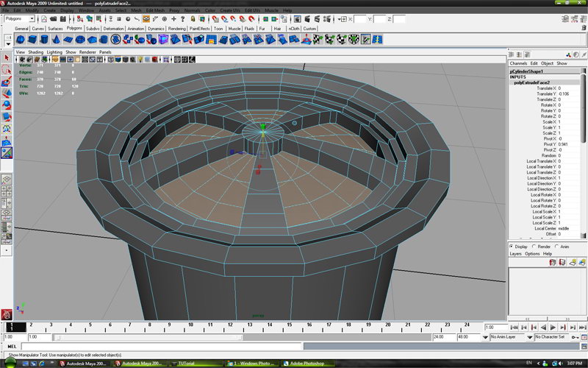Click the Rotate tool sphere icon
The height and width of the screenshot is (368, 588).
[x=7, y=105]
